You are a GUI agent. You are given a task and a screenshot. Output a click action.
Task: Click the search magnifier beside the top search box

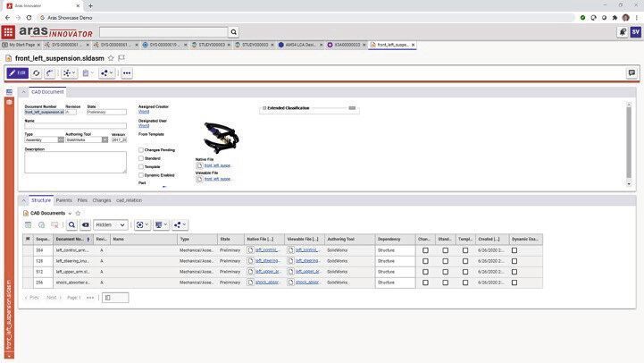234,32
